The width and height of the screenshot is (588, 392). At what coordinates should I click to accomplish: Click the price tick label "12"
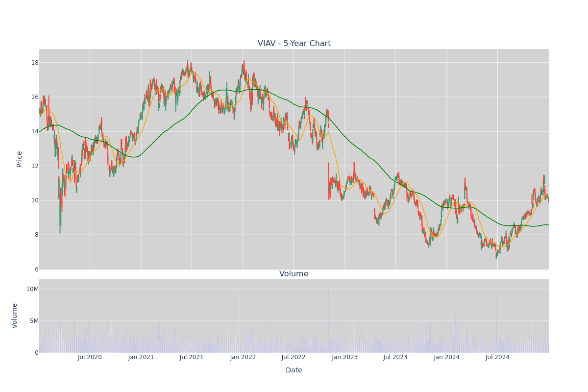tap(35, 166)
